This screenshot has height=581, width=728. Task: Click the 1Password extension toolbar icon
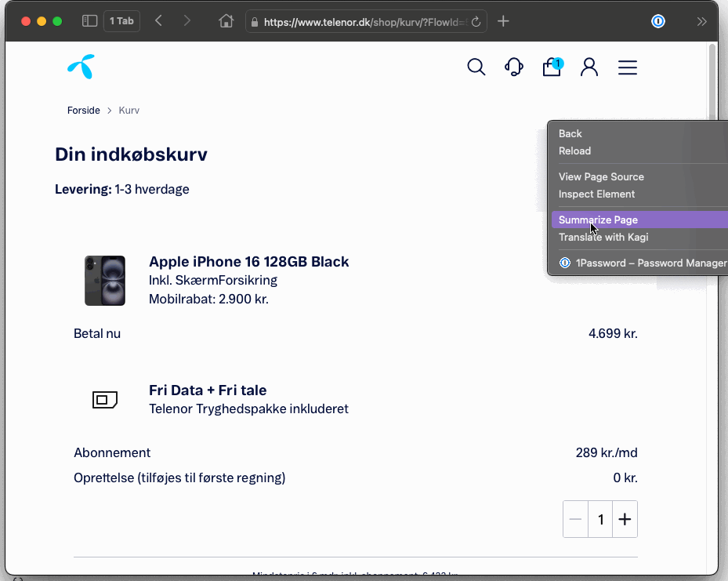[658, 21]
